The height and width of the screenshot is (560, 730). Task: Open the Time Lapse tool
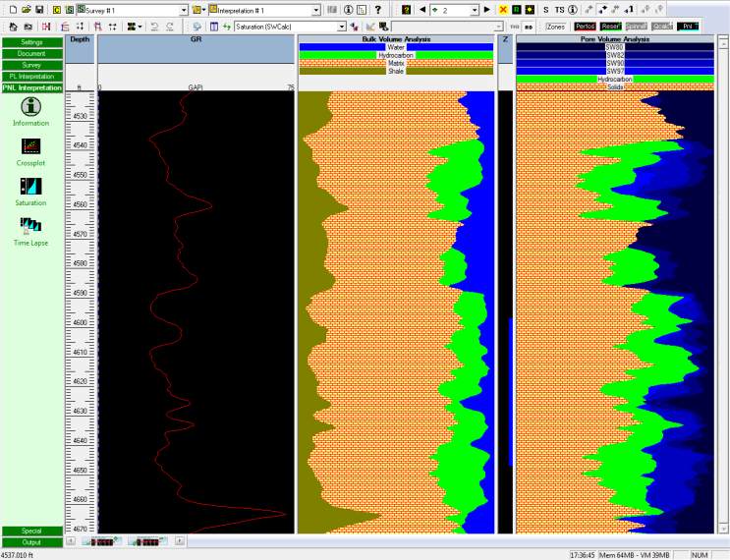coord(30,226)
